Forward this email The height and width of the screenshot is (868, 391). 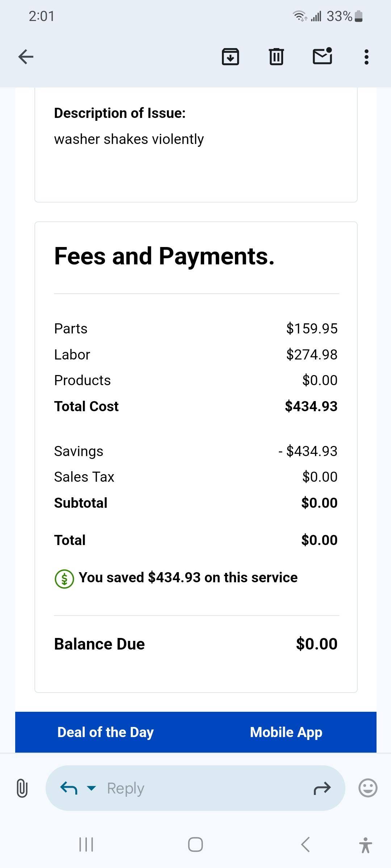tap(321, 788)
